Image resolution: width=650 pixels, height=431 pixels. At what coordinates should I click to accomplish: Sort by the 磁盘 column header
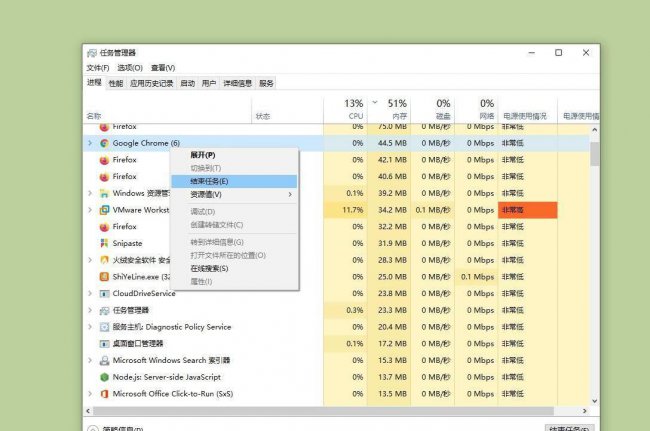point(433,110)
